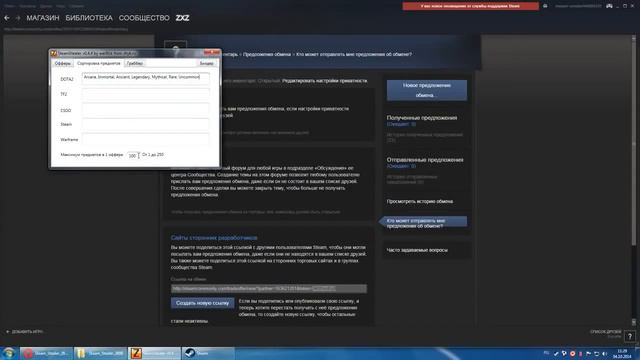Select Кто может отправлять мне предложения об обмене
This screenshot has height=360, width=640.
pos(424,223)
